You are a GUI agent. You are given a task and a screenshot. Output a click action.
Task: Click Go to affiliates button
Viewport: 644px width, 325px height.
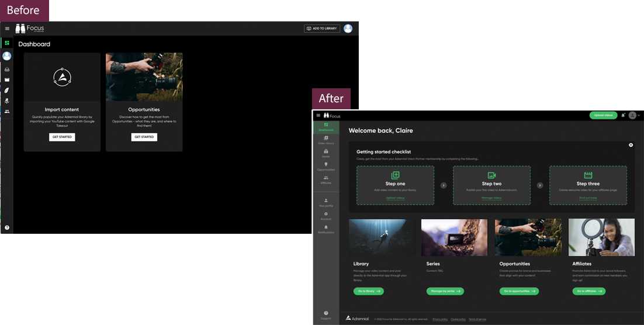589,291
